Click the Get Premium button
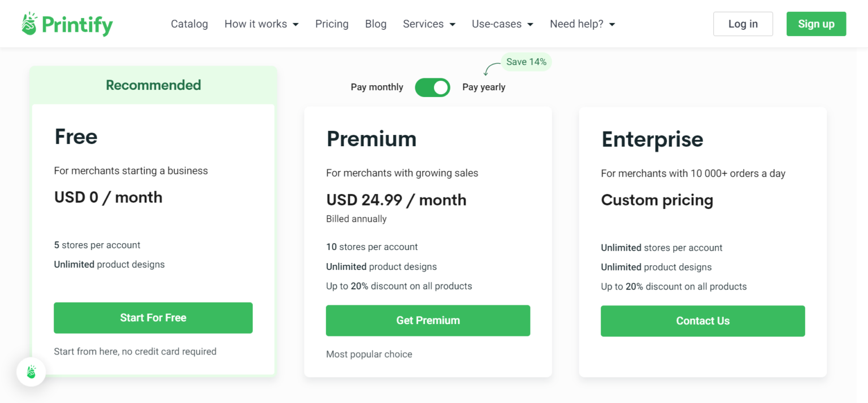 click(428, 321)
